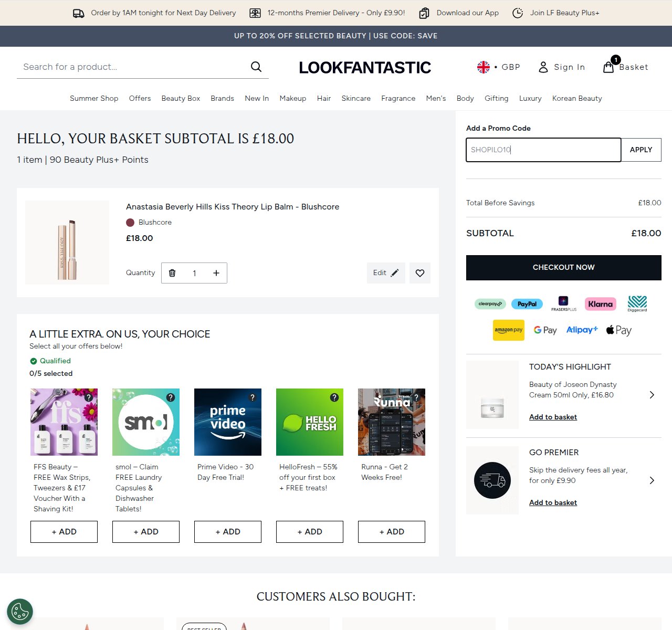Add Premier delivery to basket
This screenshot has width=672, height=630.
[x=553, y=502]
